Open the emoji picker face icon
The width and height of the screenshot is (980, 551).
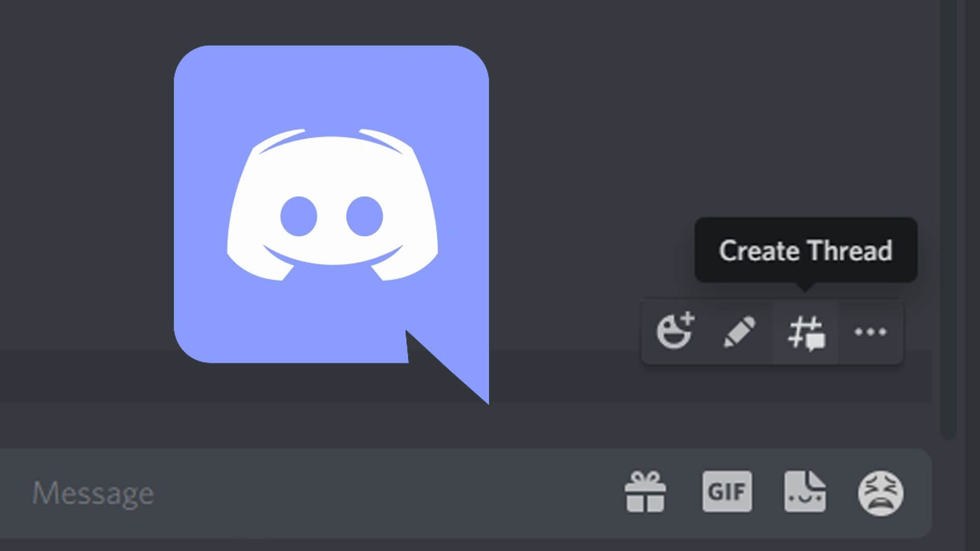point(880,493)
